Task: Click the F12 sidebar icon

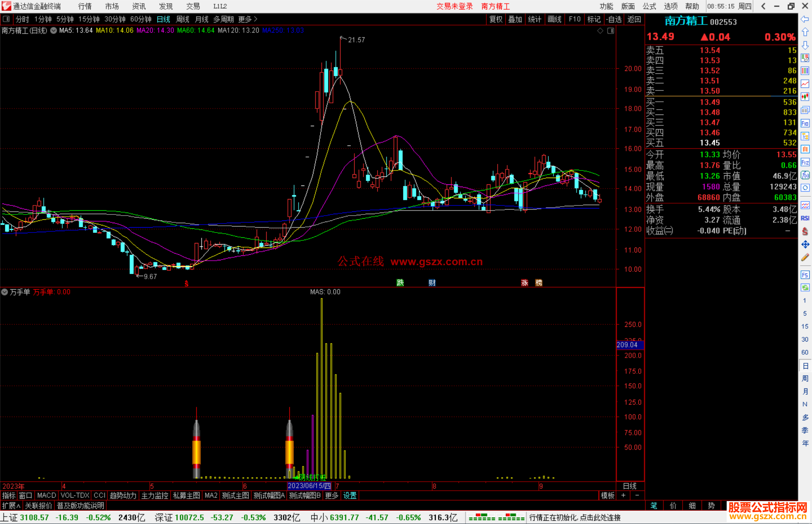Action: click(805, 162)
